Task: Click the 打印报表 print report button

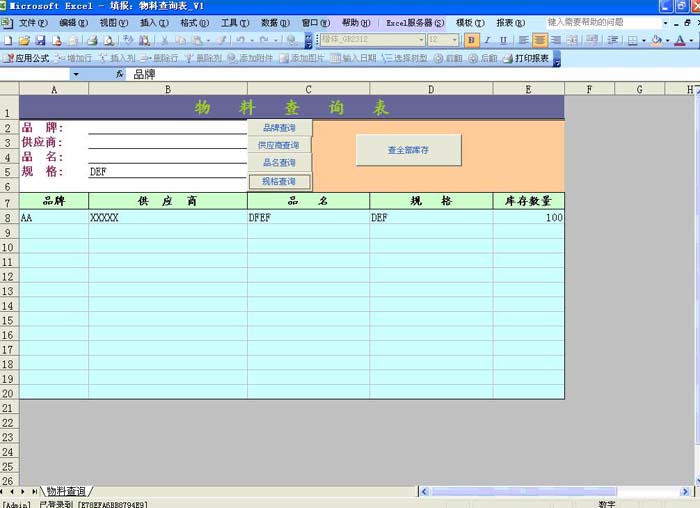Action: click(526, 58)
